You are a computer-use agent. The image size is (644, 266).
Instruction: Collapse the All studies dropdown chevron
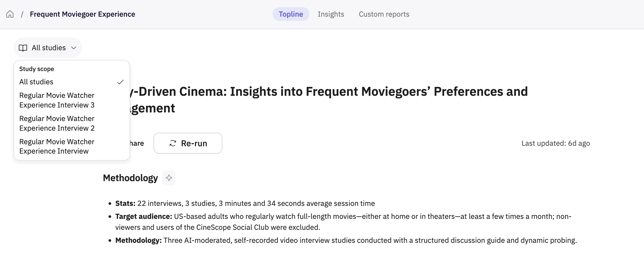point(74,48)
